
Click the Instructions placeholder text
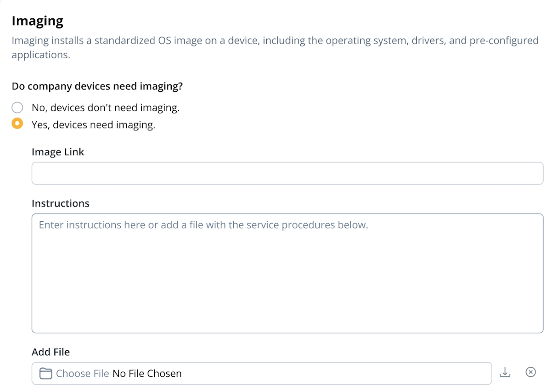[x=203, y=225]
